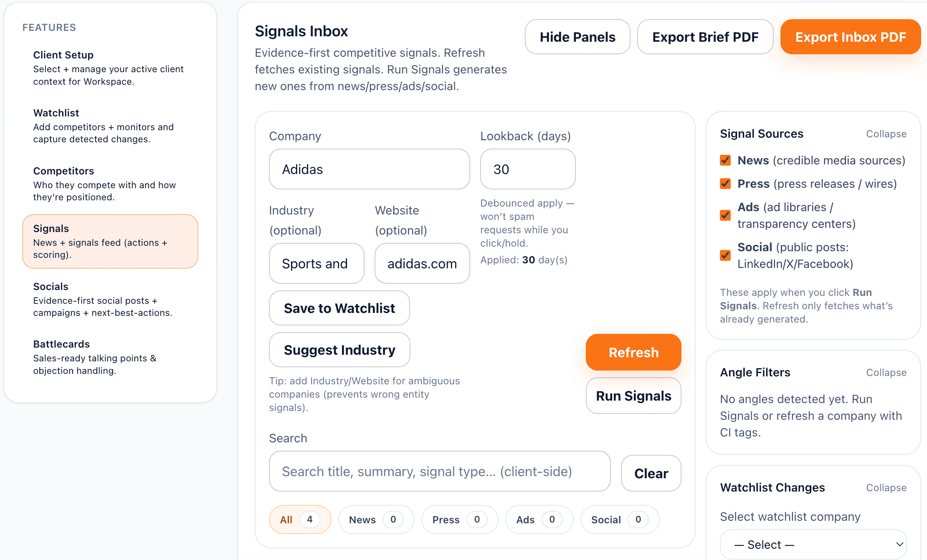Uncheck the News signal source
927x560 pixels.
coord(725,160)
